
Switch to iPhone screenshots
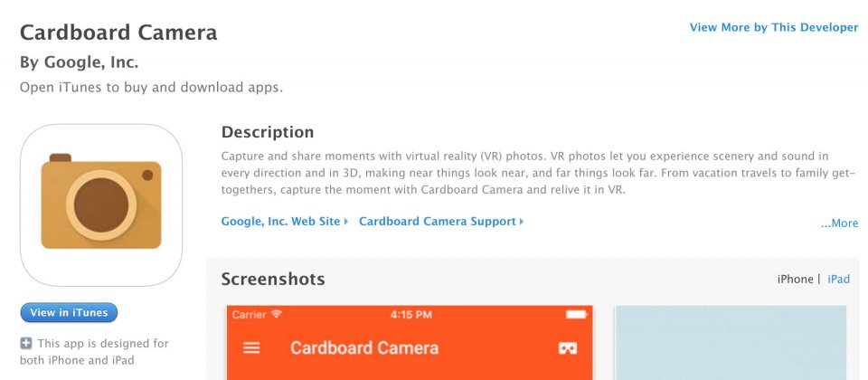(x=795, y=280)
